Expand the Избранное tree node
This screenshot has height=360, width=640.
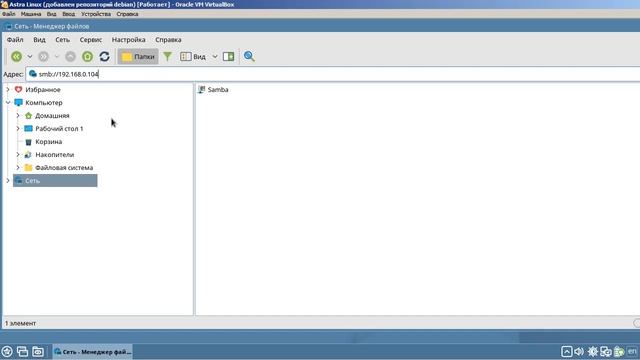pyautogui.click(x=8, y=89)
